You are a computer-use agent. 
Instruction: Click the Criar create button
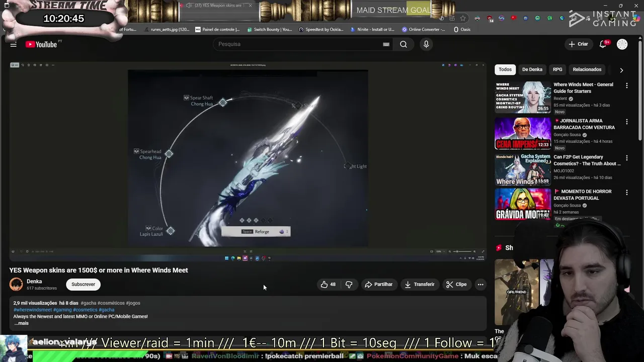578,44
